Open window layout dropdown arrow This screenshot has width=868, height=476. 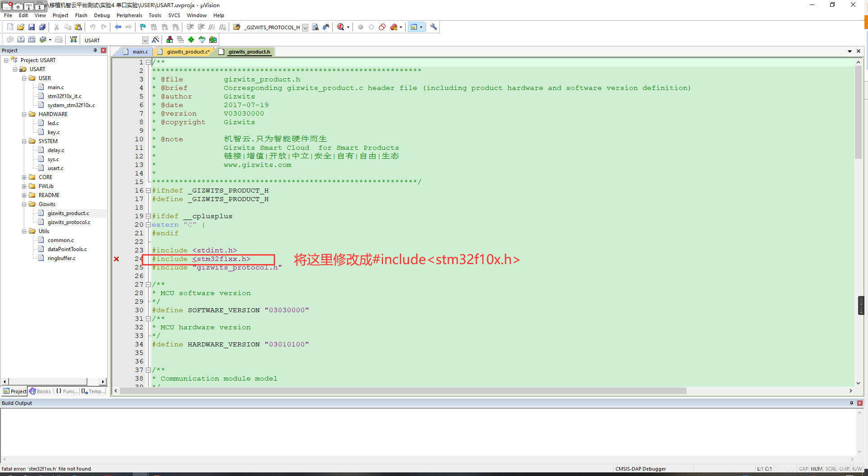coord(421,27)
